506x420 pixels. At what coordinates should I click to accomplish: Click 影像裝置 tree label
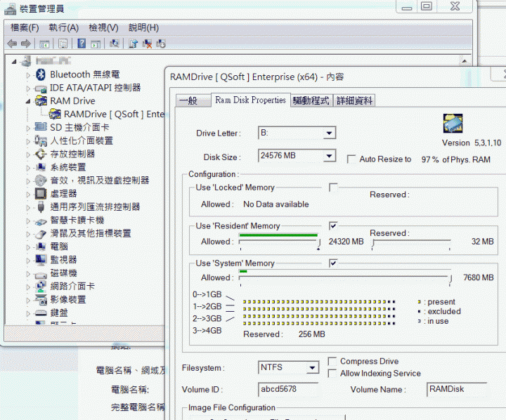pos(68,300)
